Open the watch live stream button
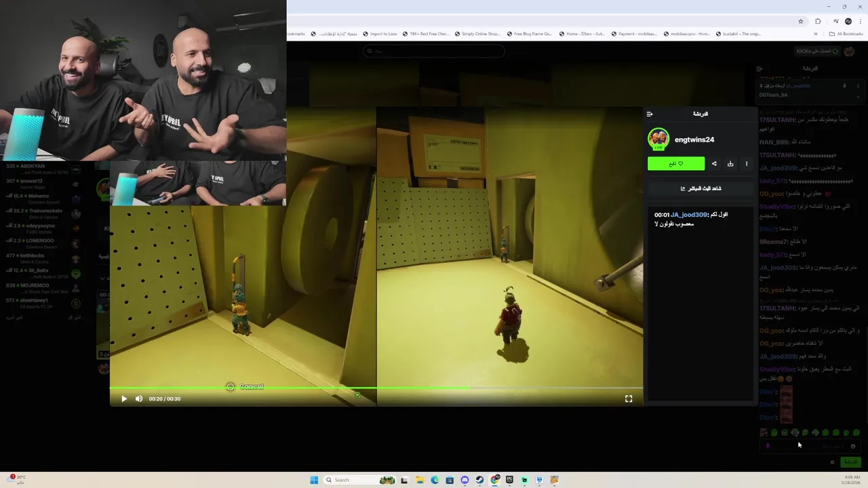 (x=701, y=188)
